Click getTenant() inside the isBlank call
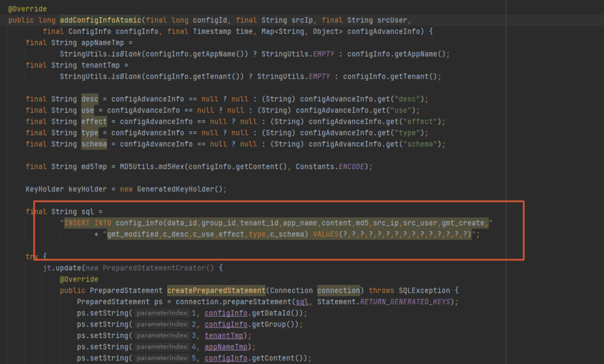The width and height of the screenshot is (604, 364). [x=216, y=77]
